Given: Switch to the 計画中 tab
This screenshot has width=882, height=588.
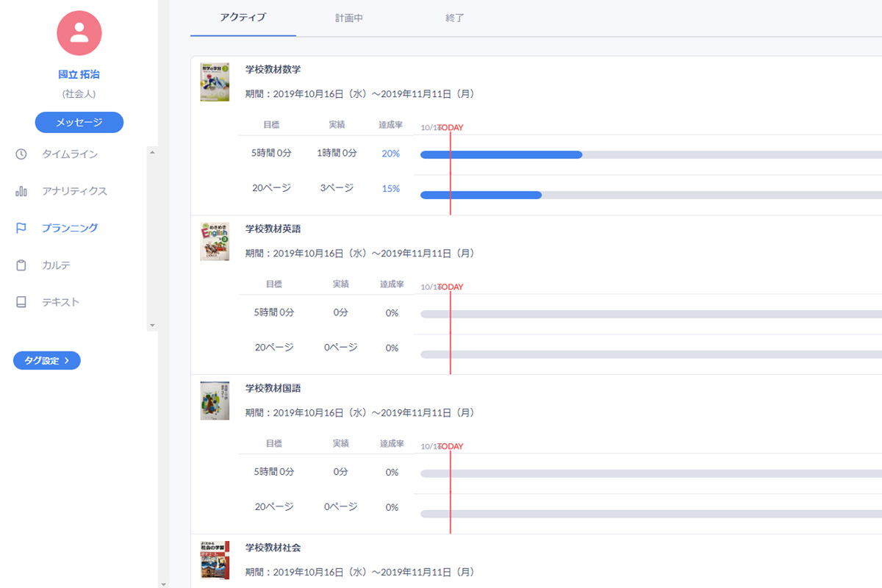Looking at the screenshot, I should coord(349,18).
